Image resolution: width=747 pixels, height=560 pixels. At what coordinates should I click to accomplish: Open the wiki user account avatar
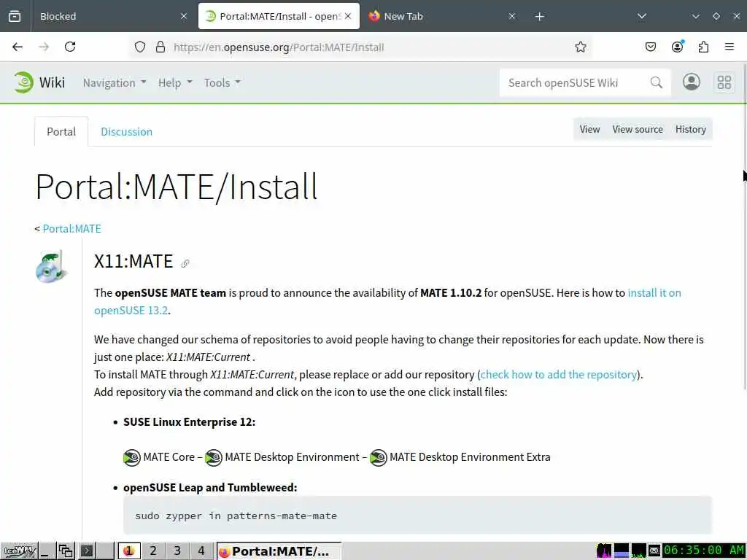692,82
